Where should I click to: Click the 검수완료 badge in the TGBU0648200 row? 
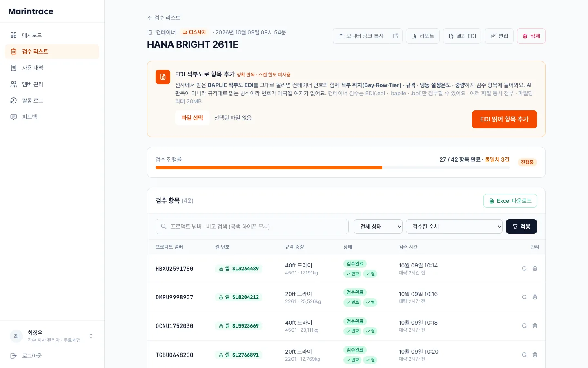coord(355,350)
